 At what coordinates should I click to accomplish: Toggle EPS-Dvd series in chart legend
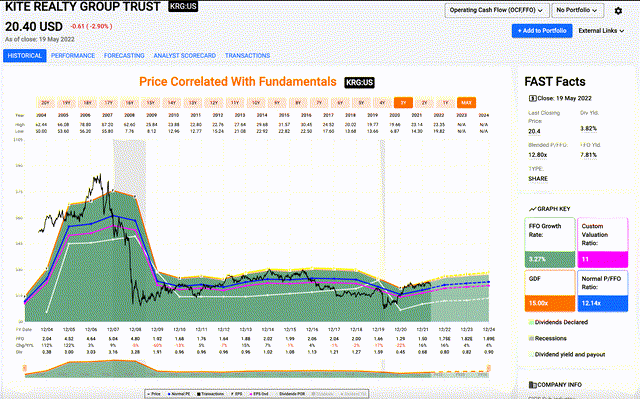click(x=259, y=394)
